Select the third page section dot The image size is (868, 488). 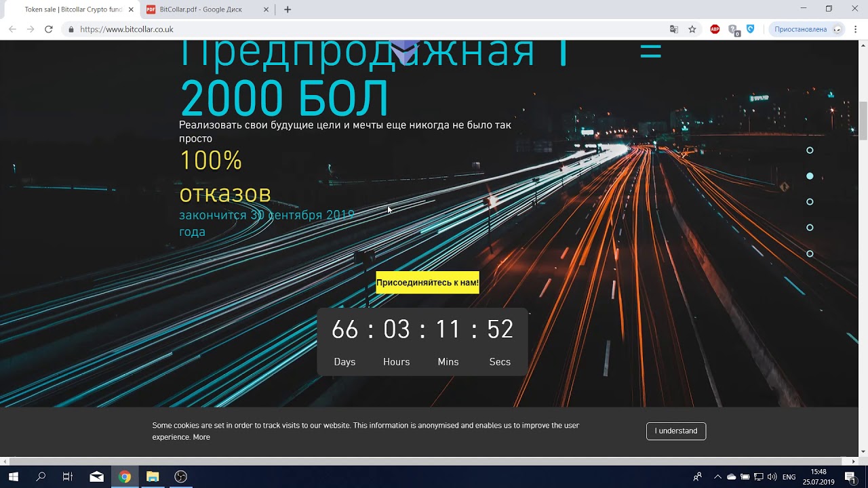(810, 202)
